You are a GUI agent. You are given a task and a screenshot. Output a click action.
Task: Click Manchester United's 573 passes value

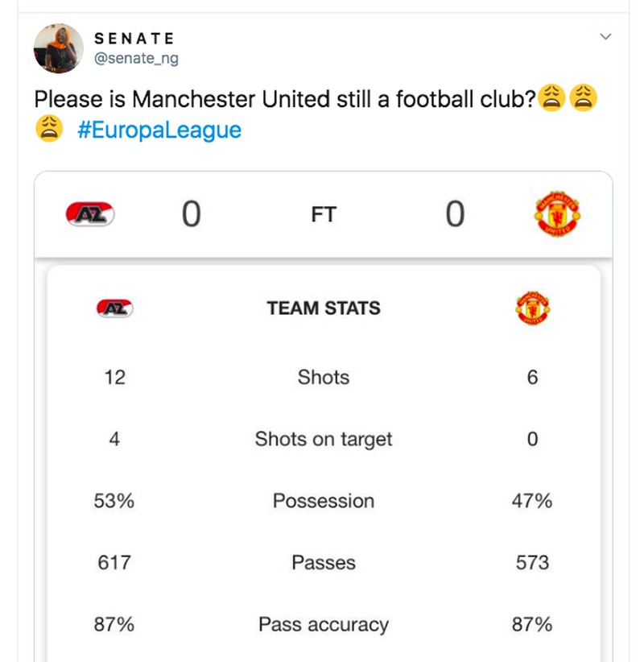[x=532, y=562]
